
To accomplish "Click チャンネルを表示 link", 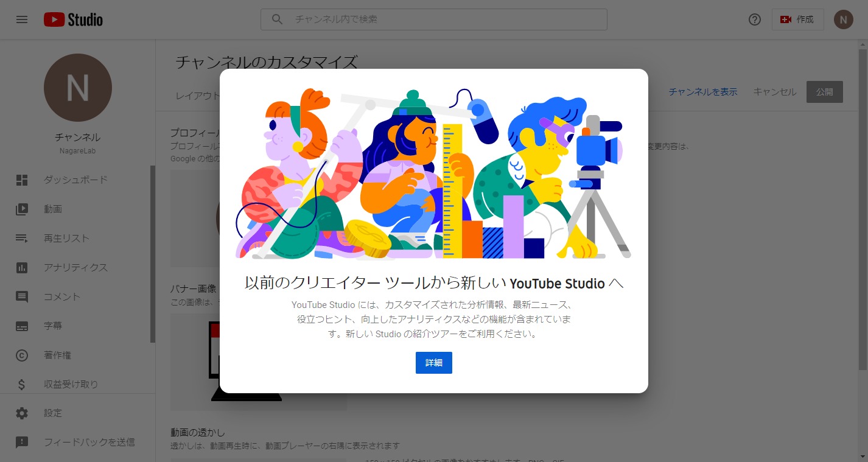I will 703,92.
